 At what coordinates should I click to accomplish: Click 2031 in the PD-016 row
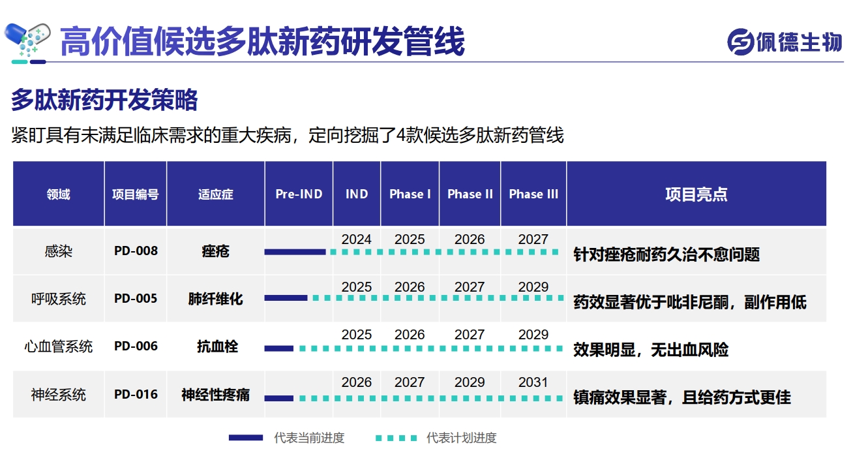pos(533,382)
